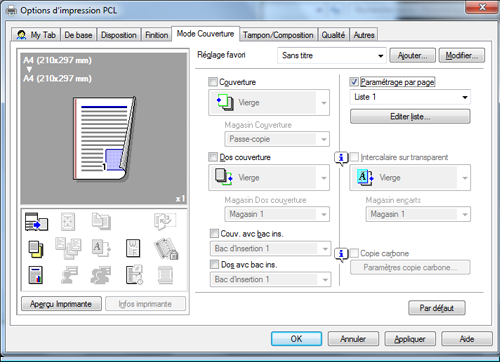Click the A4 page preview thumbnail
The image size is (500, 362).
pyautogui.click(x=105, y=138)
